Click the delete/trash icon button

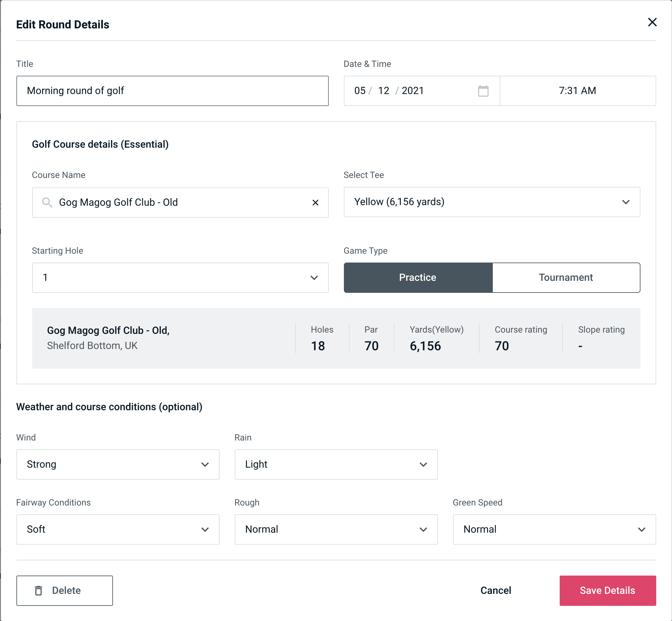tap(39, 590)
